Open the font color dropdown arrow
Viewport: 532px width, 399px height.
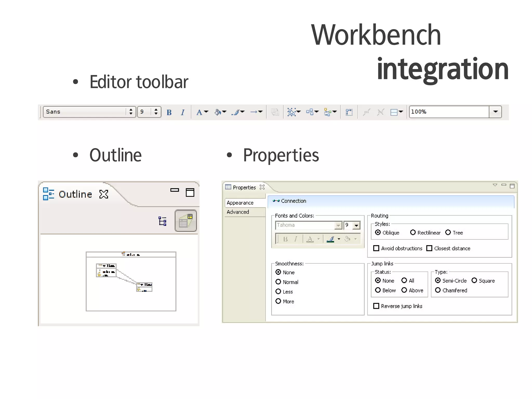(x=206, y=112)
